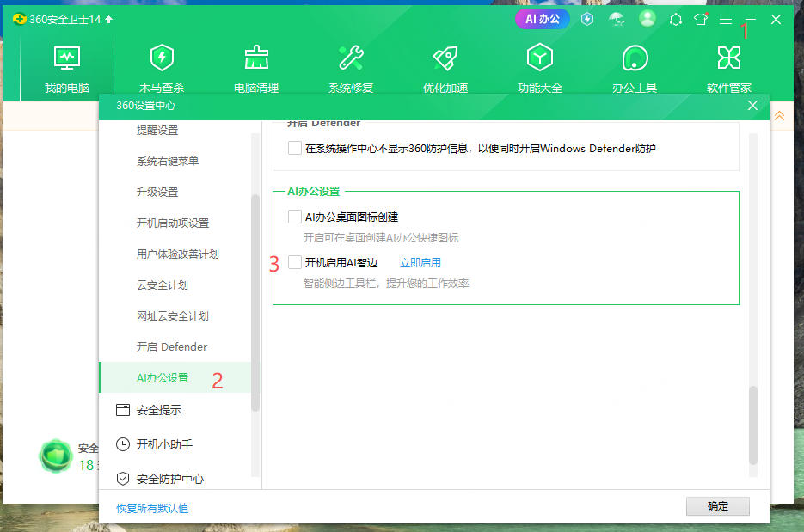Toggle hiding 360 protection info in action center
This screenshot has height=532, width=804.
[x=294, y=148]
